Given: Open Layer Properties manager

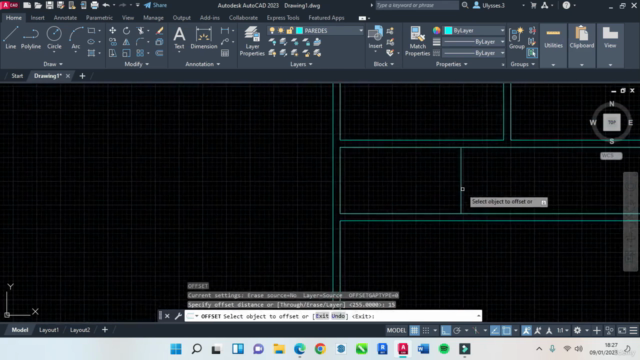Looking at the screenshot, I should tap(252, 41).
